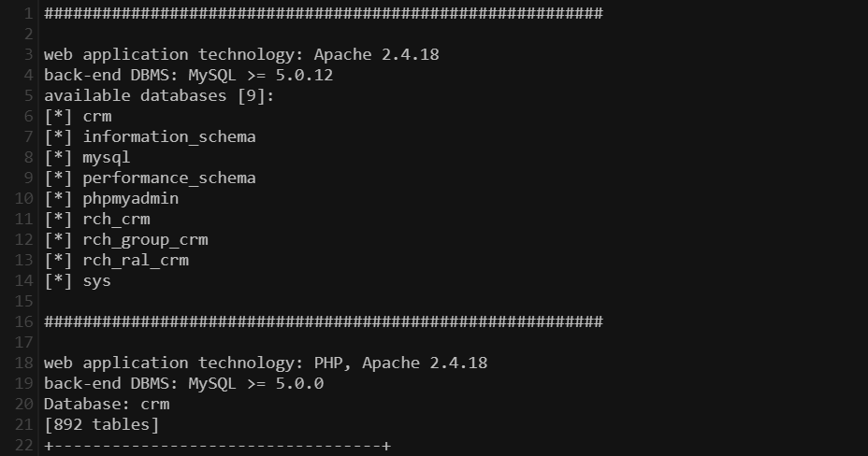Click the rch_group_crm entry
This screenshot has height=456, width=868.
pos(145,239)
